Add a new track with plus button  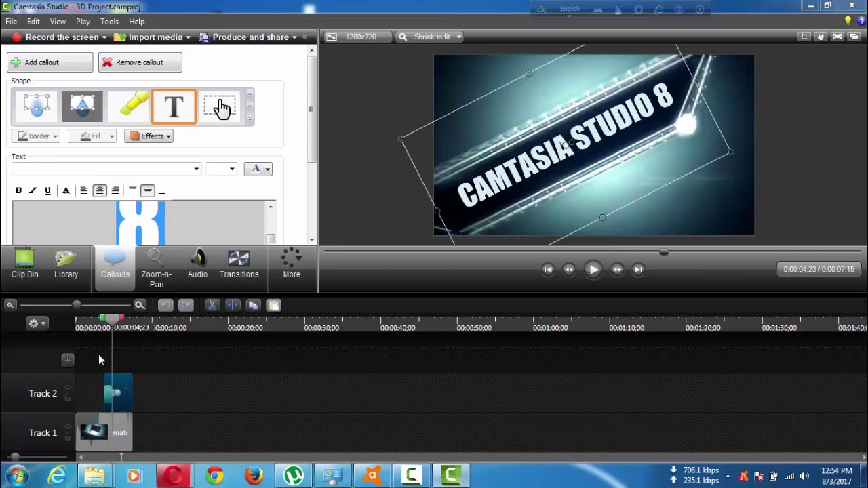tap(67, 360)
